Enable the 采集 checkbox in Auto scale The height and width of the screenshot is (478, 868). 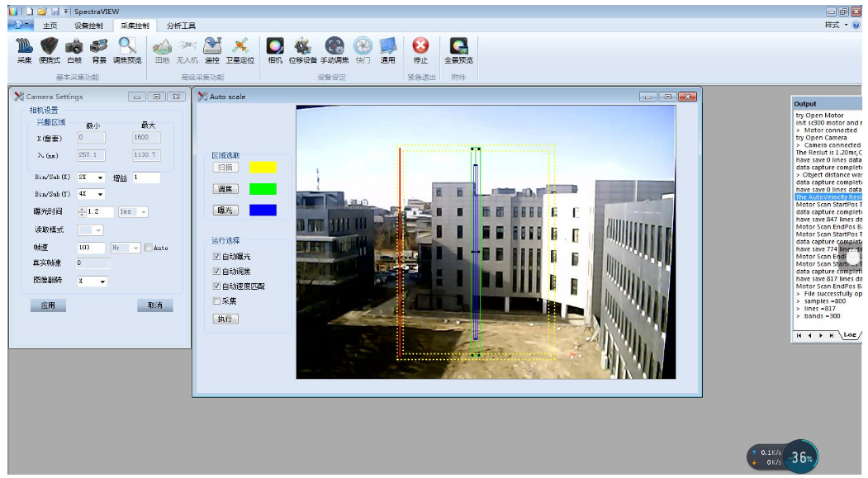pos(216,301)
